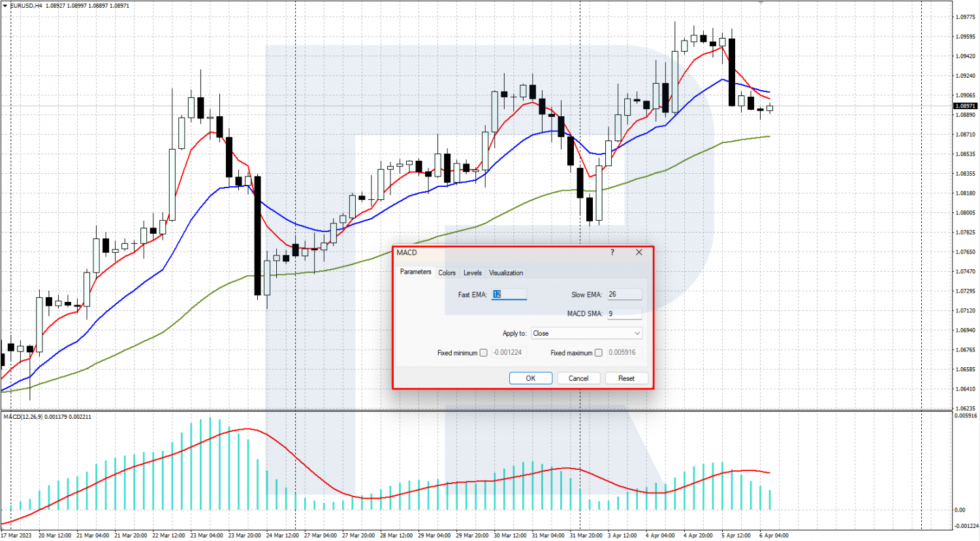Viewport: 980px width, 541px height.
Task: Enable the Fixed maximum checkbox
Action: (598, 353)
